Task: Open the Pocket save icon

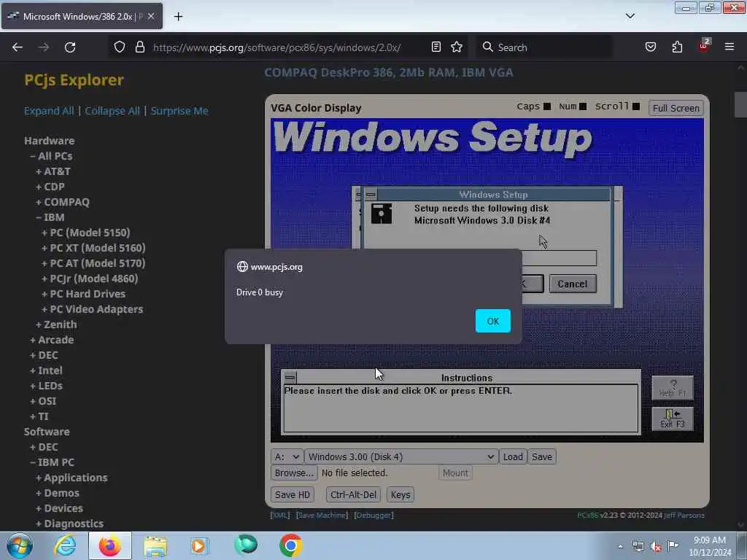Action: point(651,47)
